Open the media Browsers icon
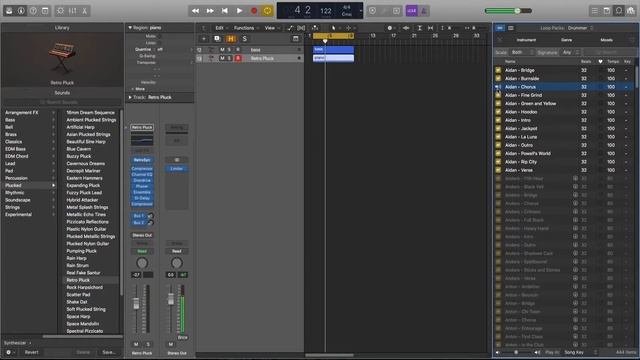 coord(631,11)
